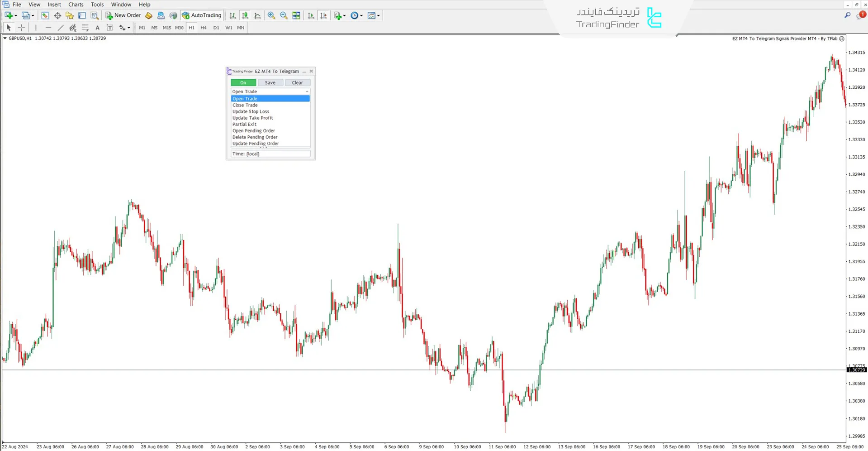Click the New Order button
Screen dimensions: 868x451
coord(123,15)
